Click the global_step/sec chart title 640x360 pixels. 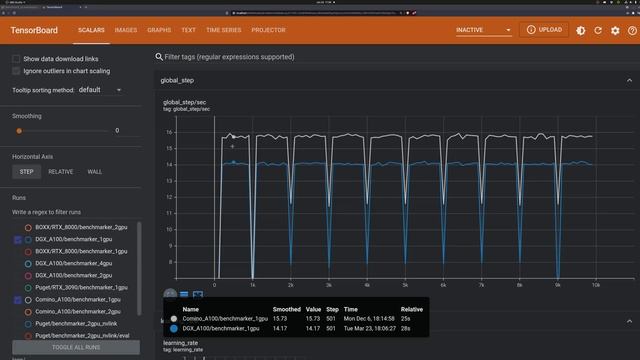(184, 102)
